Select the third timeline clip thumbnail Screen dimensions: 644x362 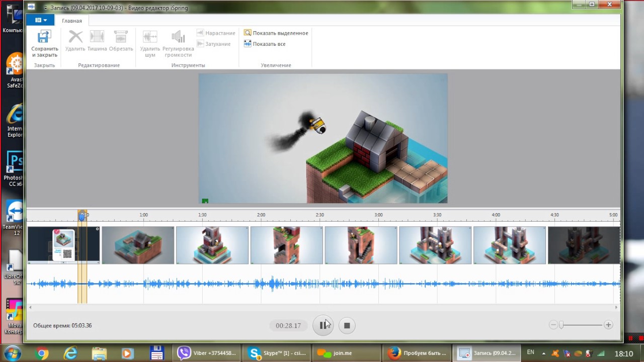tap(212, 245)
